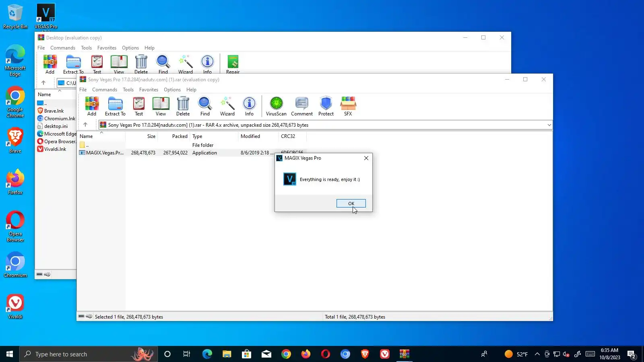Click the View icon in Sony Vegas archive window

(x=161, y=107)
